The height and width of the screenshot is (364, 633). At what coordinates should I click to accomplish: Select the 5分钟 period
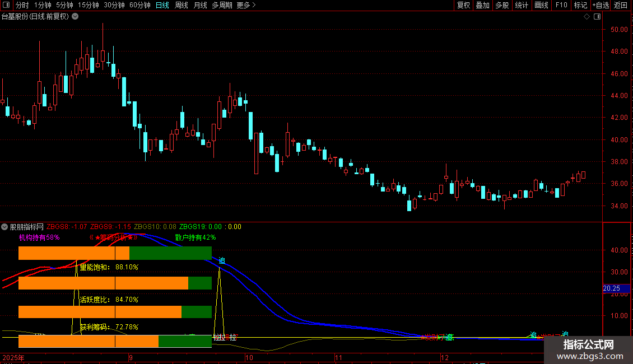(x=64, y=5)
